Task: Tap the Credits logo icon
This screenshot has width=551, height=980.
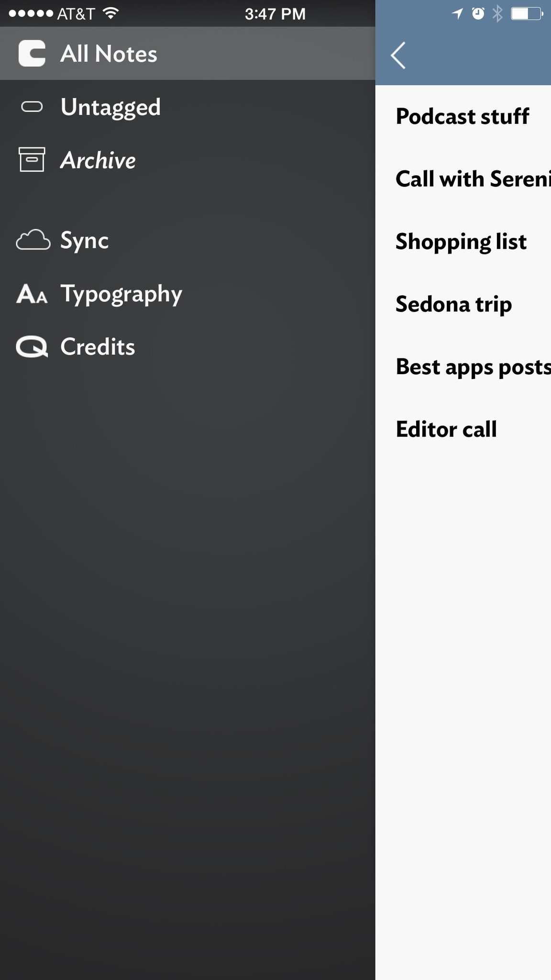Action: tap(32, 347)
